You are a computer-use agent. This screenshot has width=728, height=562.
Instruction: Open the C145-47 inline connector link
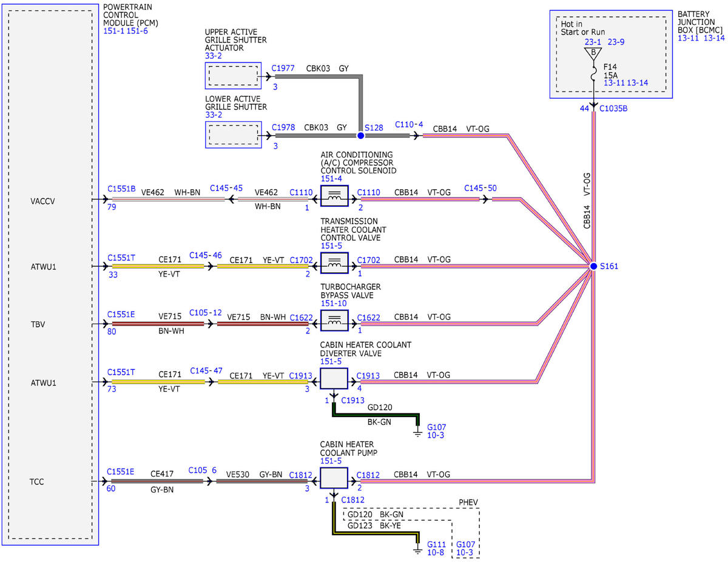click(206, 370)
